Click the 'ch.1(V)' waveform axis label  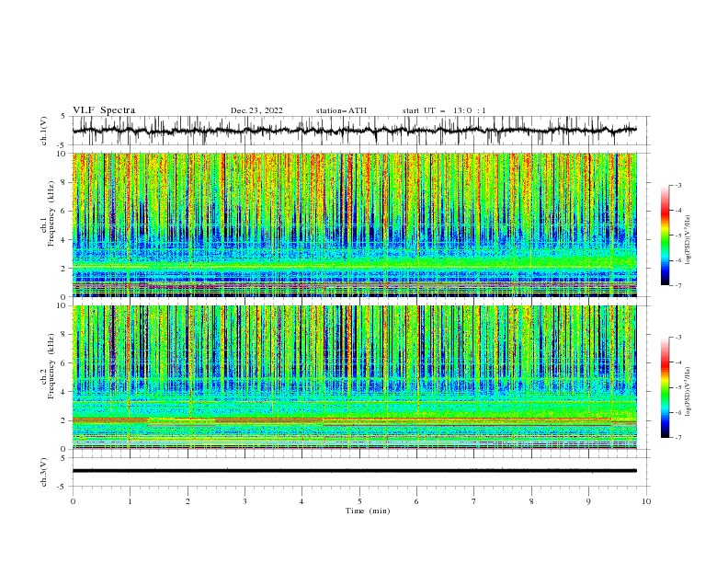44,131
